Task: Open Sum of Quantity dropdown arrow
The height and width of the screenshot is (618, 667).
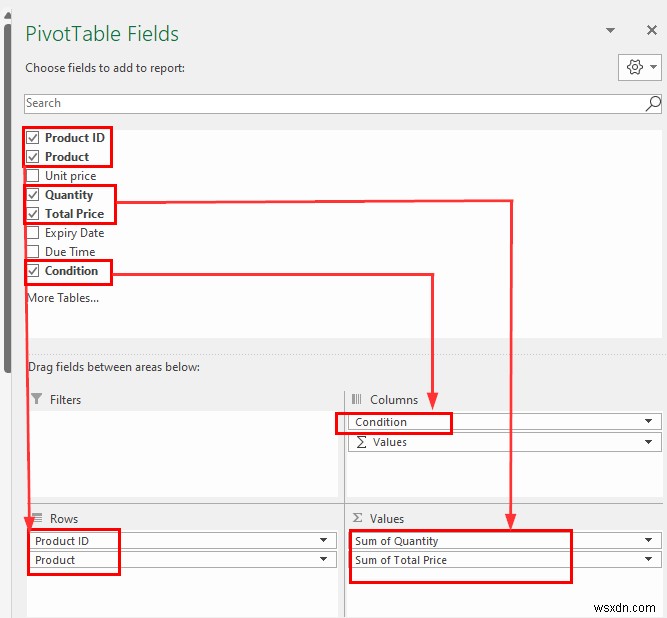Action: click(x=648, y=541)
